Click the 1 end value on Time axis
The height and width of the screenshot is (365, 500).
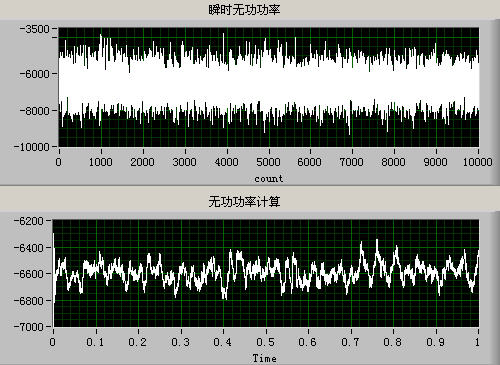pyautogui.click(x=478, y=342)
